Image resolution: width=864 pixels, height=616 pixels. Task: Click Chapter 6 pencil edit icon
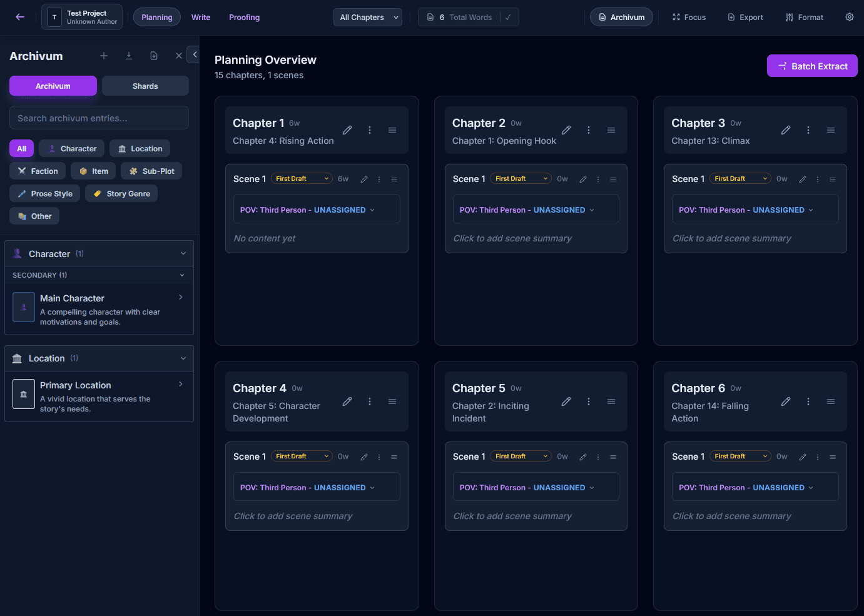(786, 401)
